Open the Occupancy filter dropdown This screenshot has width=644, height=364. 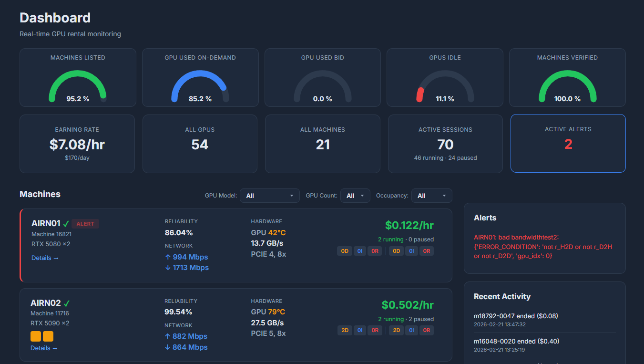tap(432, 196)
